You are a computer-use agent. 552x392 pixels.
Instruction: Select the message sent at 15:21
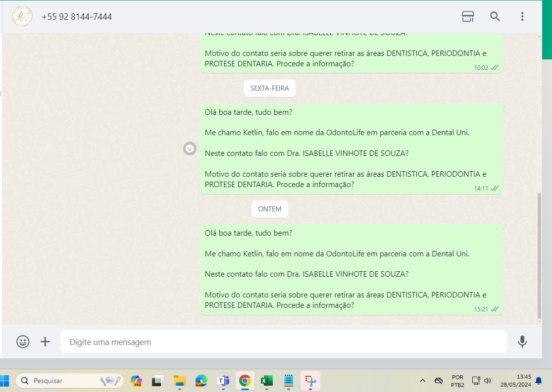(351, 269)
